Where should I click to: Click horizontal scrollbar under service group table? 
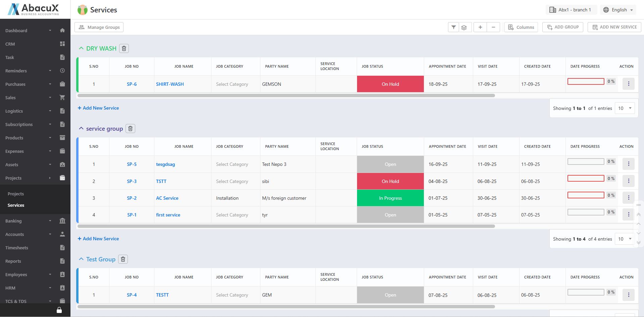tap(286, 226)
